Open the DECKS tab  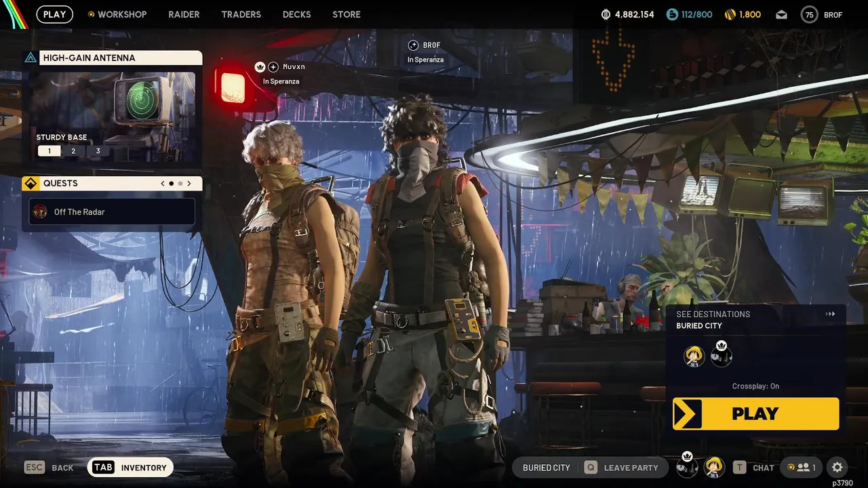click(x=296, y=14)
